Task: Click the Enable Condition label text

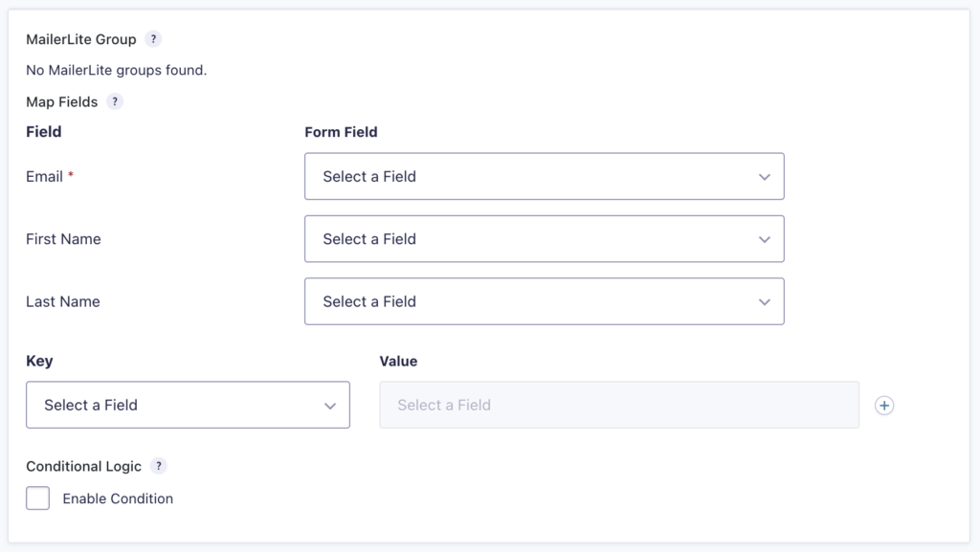Action: (117, 498)
